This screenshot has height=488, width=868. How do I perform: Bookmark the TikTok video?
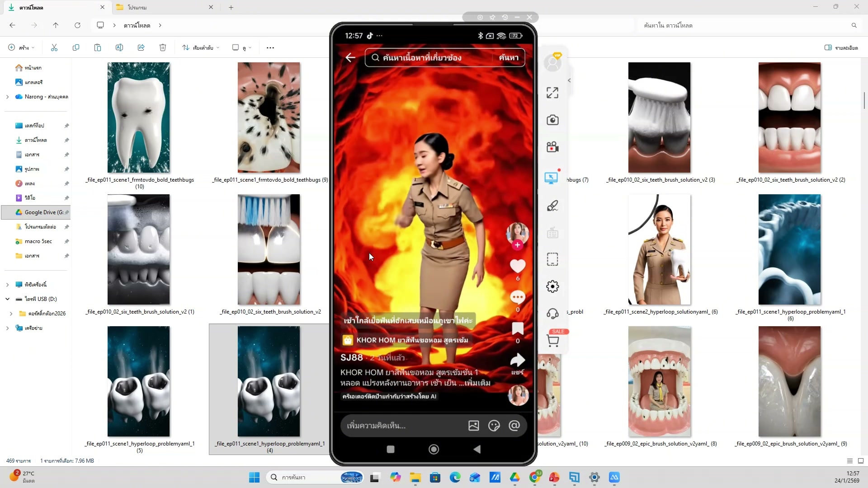518,328
